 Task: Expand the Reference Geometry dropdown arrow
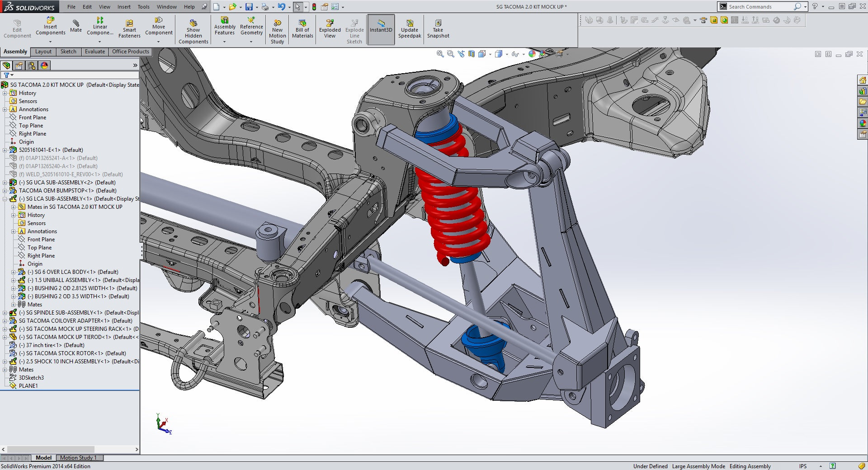[x=251, y=42]
